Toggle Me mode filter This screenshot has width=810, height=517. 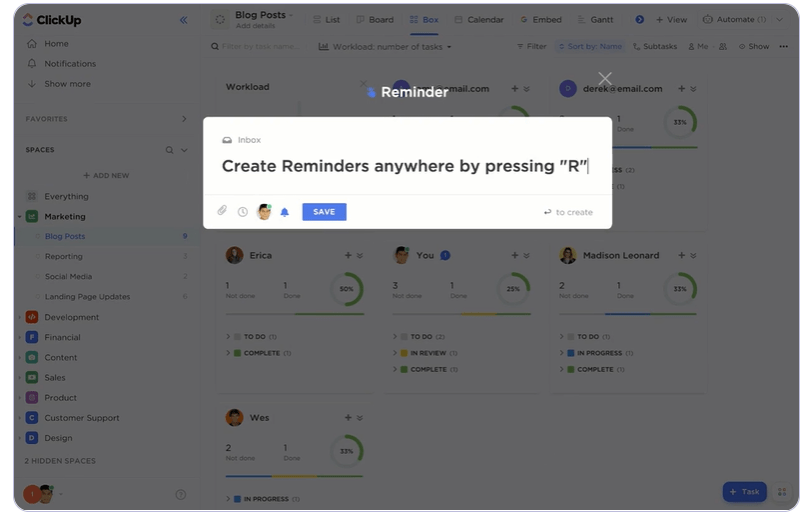point(698,46)
